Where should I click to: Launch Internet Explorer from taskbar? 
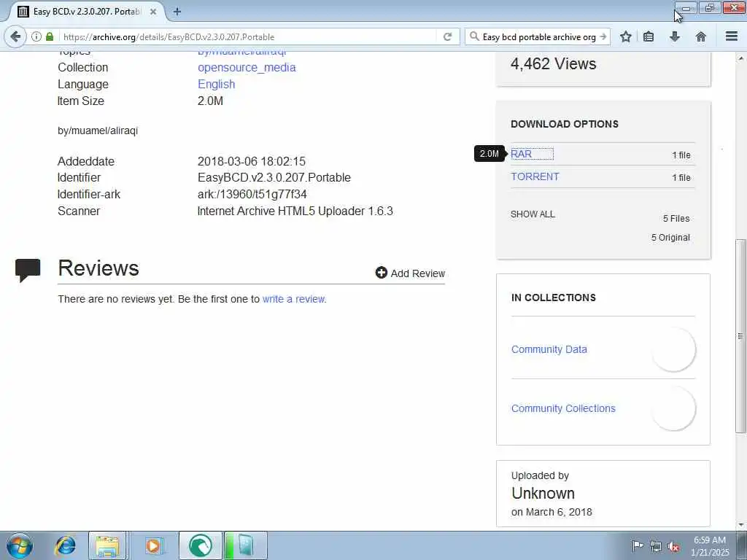65,545
